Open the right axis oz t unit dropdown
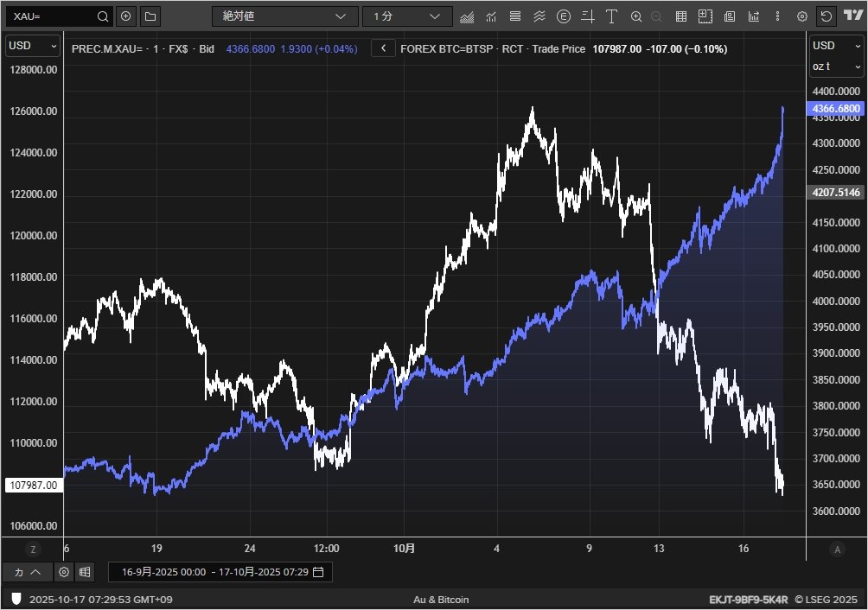This screenshot has height=610, width=868. tap(835, 67)
